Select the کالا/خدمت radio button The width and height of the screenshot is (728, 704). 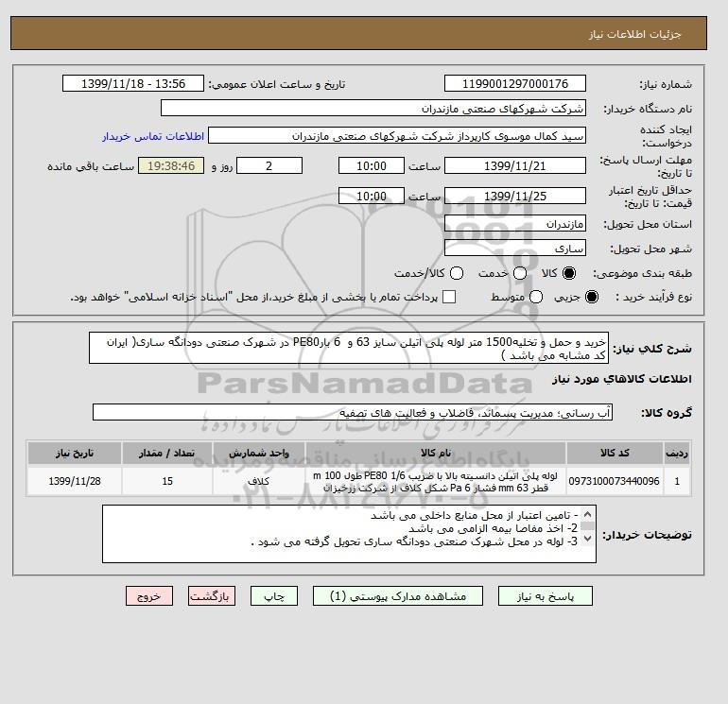click(457, 273)
